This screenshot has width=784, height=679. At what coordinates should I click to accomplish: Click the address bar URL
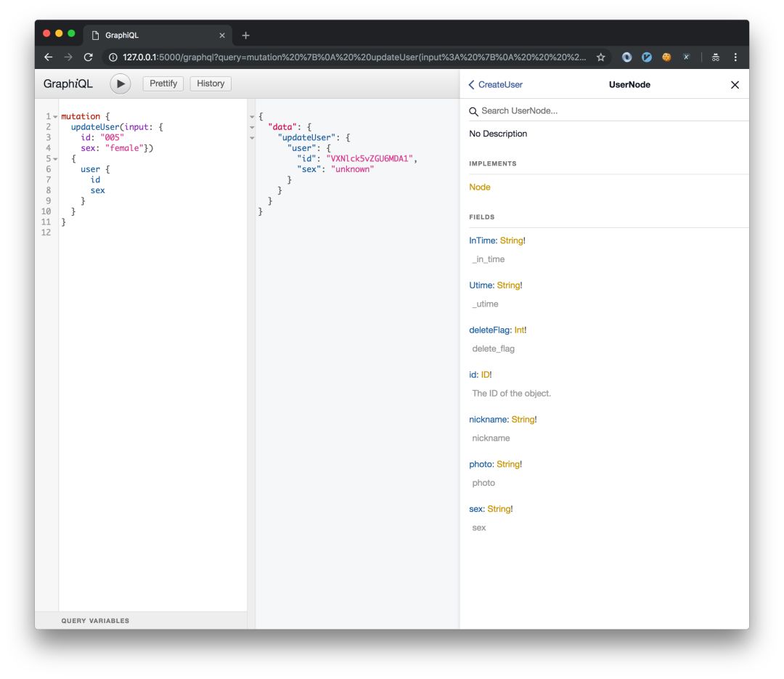(x=354, y=57)
